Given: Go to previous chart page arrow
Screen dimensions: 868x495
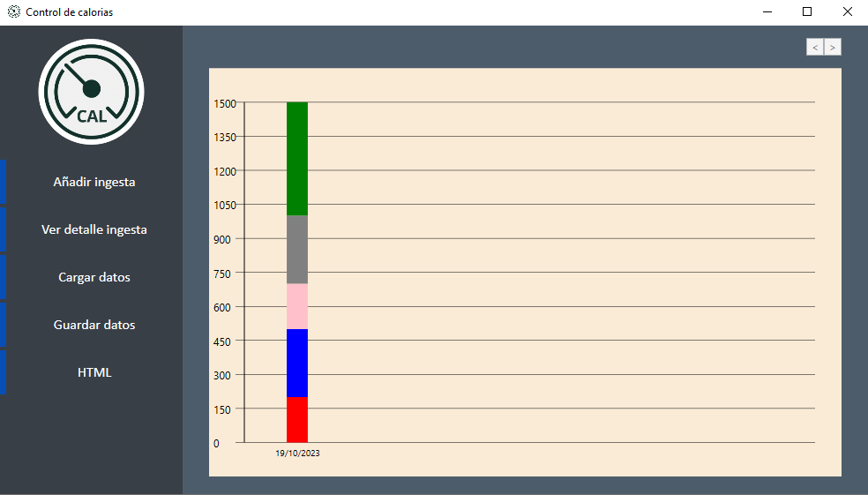Looking at the screenshot, I should tap(815, 47).
